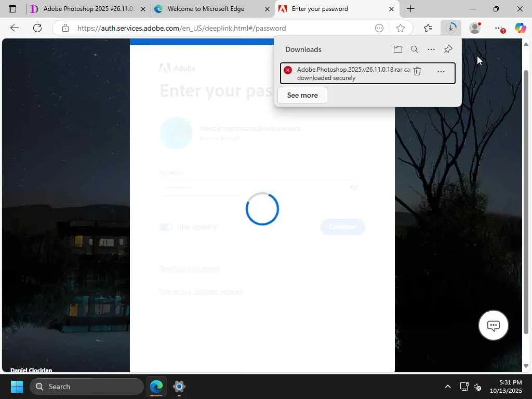Click the Reset your password link
The width and height of the screenshot is (532, 399).
click(x=190, y=269)
